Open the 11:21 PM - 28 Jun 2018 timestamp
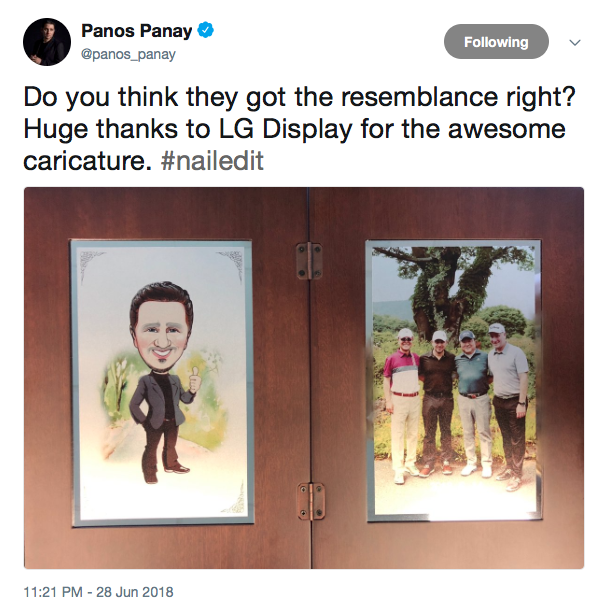 coord(99,592)
